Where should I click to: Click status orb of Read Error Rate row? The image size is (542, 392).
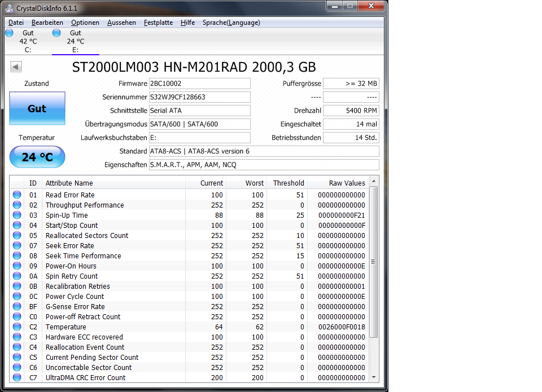pyautogui.click(x=17, y=195)
